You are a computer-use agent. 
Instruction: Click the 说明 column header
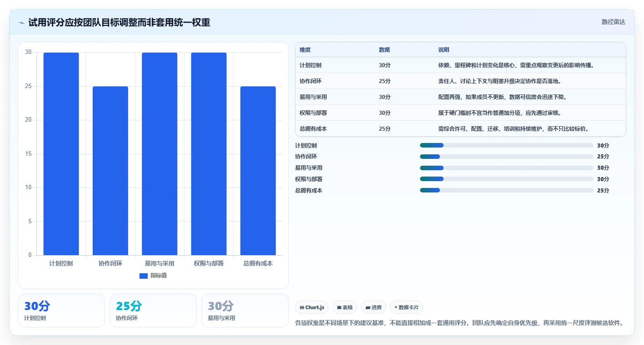tap(444, 50)
